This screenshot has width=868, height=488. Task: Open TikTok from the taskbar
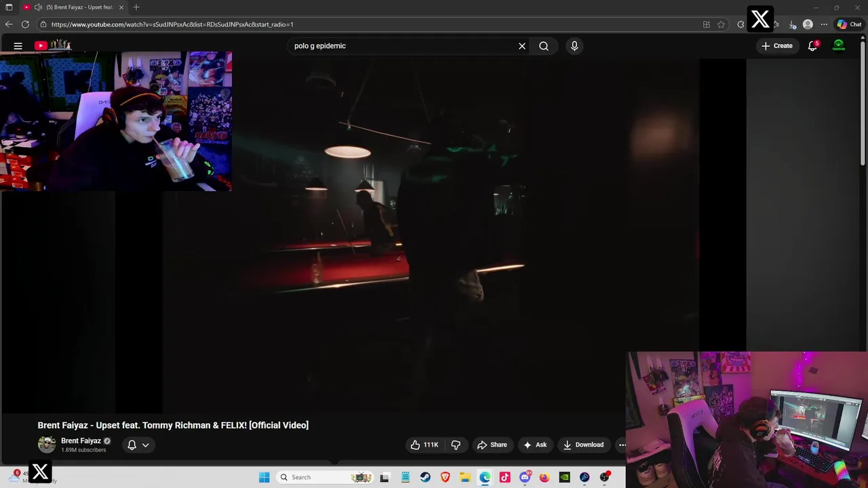[505, 477]
